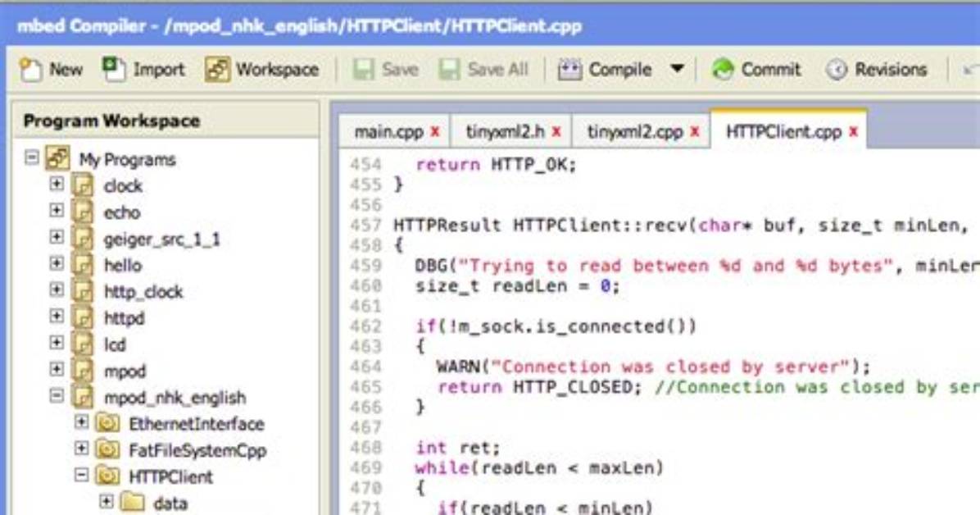Image resolution: width=980 pixels, height=515 pixels.
Task: Expand the data folder node
Action: (x=107, y=501)
